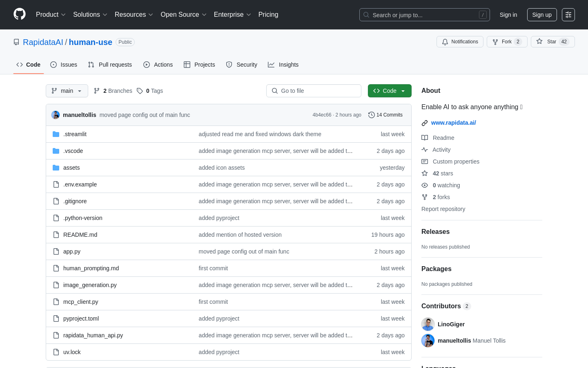View the 14 Commits history
This screenshot has height=368, width=588.
(x=385, y=115)
